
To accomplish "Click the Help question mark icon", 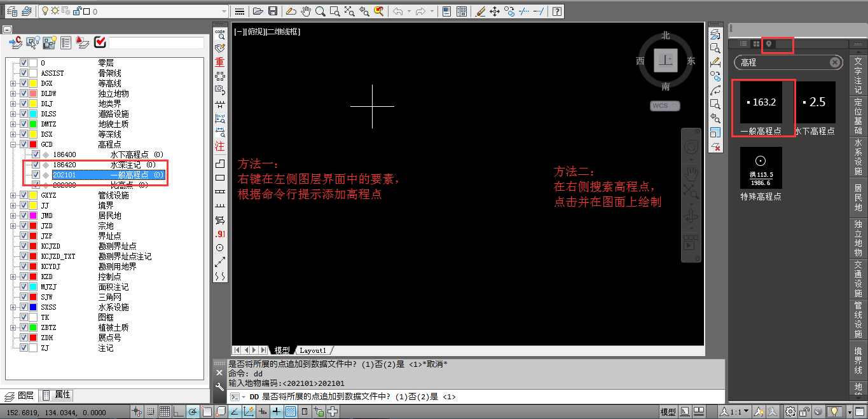I will coord(556,11).
